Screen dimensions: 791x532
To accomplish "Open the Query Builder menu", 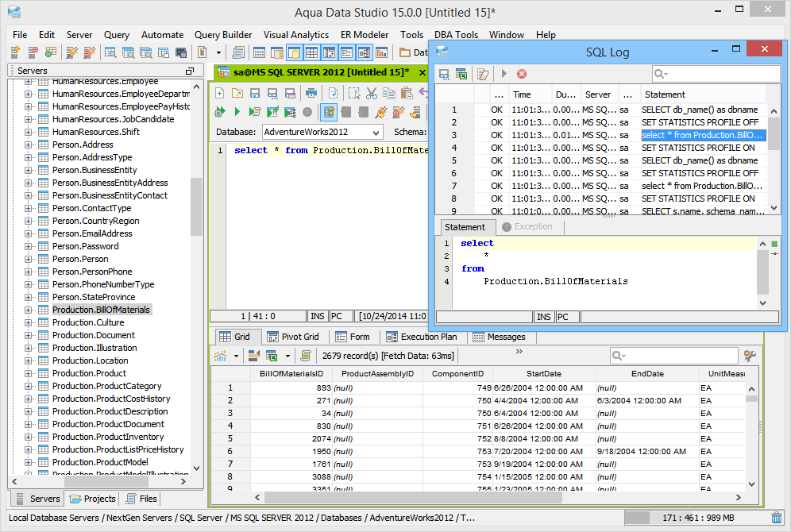I will [x=223, y=35].
